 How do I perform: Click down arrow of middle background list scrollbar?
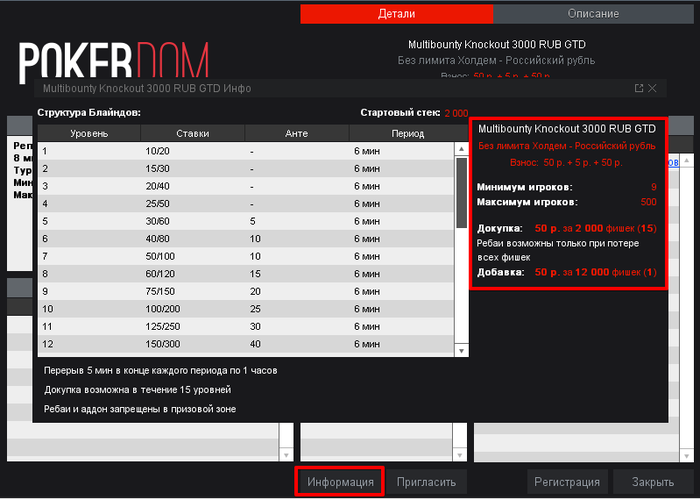point(460,455)
